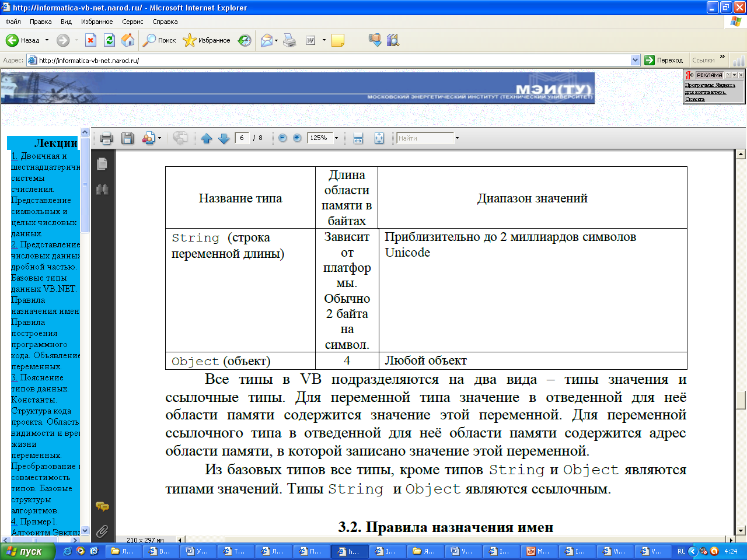Open the PDF zoom level dropdown

point(336,138)
